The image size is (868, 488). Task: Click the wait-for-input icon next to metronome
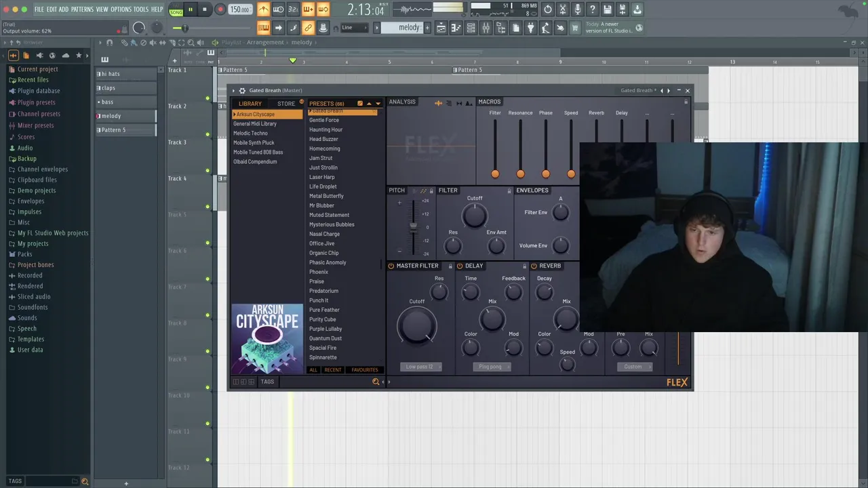pyautogui.click(x=278, y=9)
